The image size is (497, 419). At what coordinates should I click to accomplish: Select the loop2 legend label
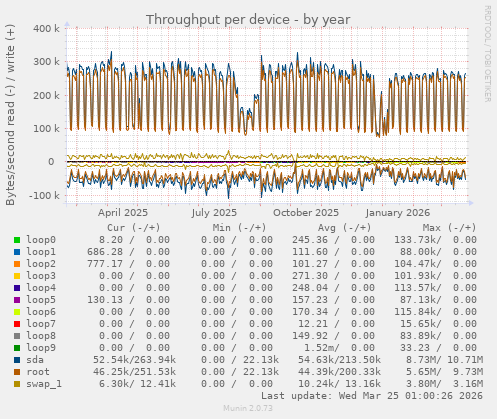pyautogui.click(x=41, y=264)
